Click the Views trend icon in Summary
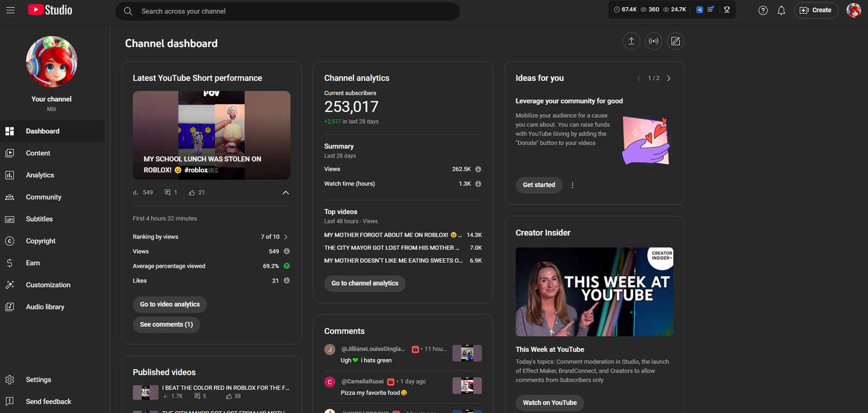Image resolution: width=868 pixels, height=413 pixels. click(x=478, y=169)
